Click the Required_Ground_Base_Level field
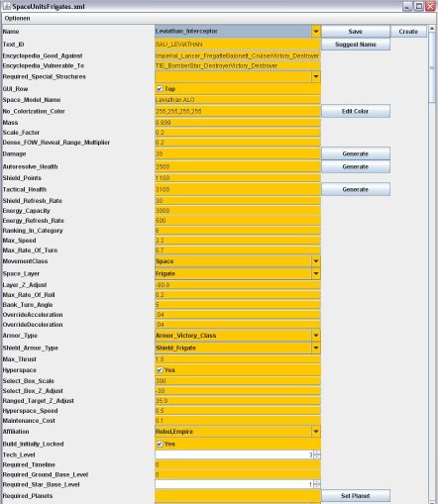Viewport: 438px width, 504px height. point(238,474)
